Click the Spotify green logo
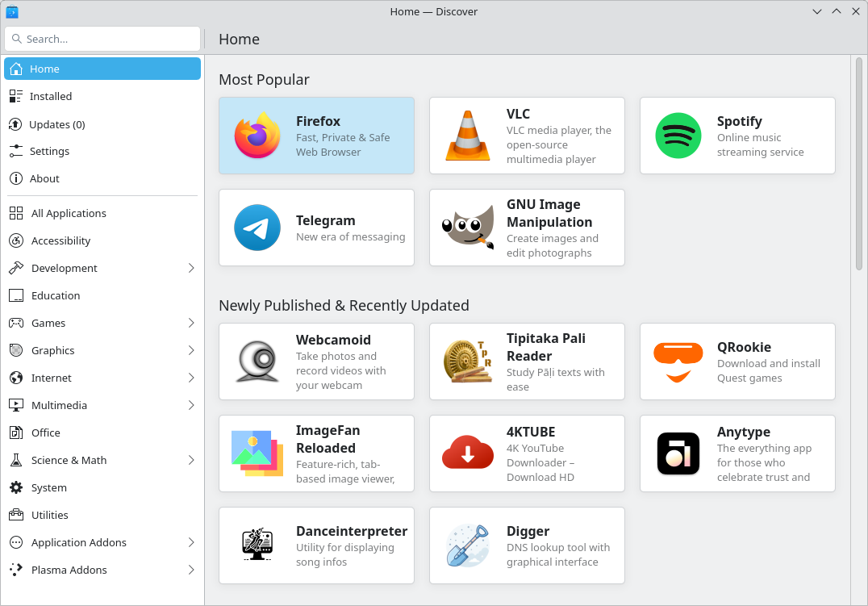 (x=678, y=136)
